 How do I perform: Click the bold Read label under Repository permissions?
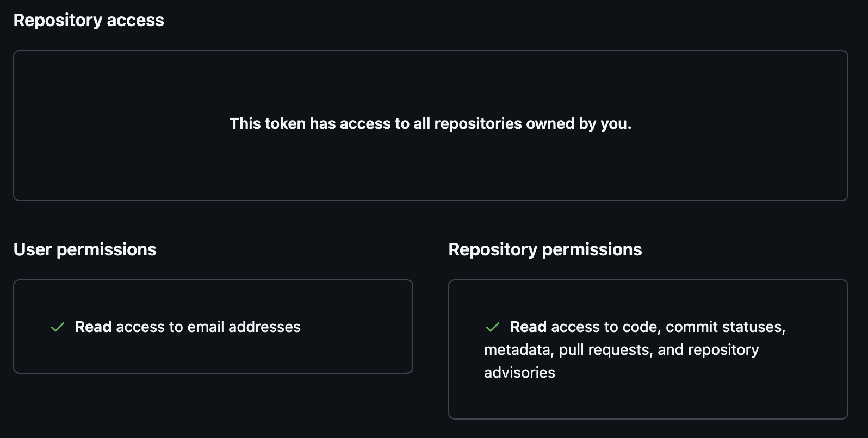(528, 327)
